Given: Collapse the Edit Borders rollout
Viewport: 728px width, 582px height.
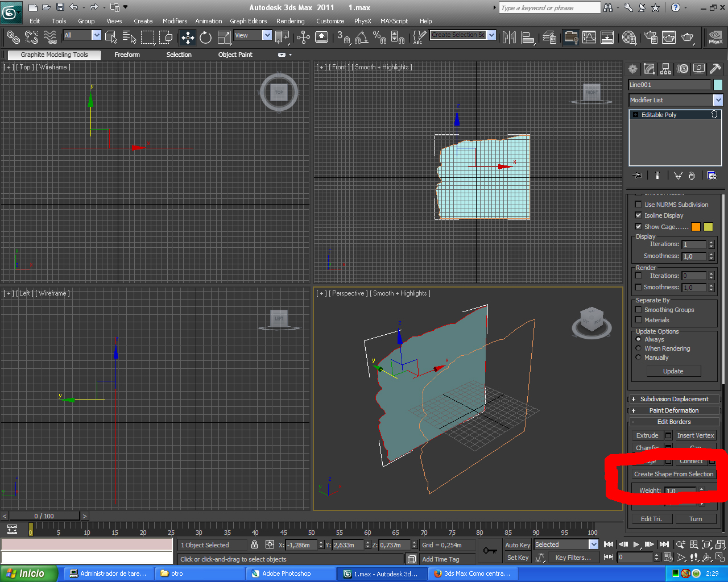Looking at the screenshot, I should 674,422.
